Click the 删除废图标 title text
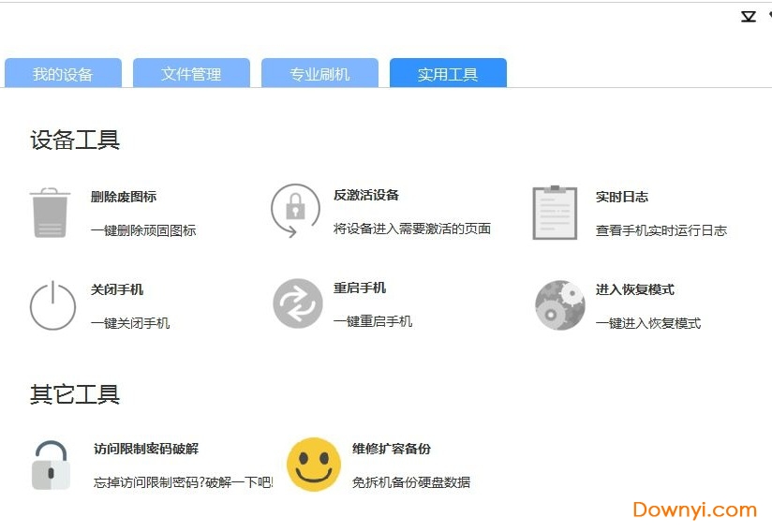This screenshot has height=532, width=772. (124, 197)
